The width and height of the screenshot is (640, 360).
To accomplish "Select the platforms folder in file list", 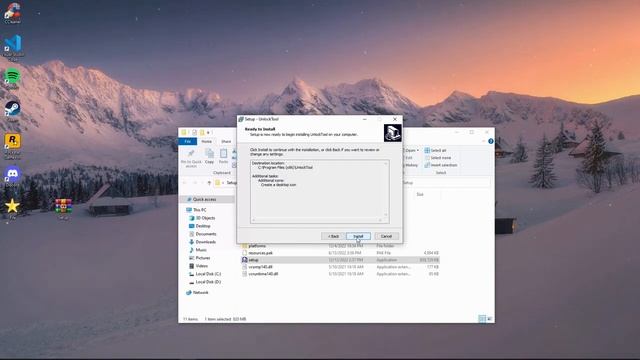I will tap(340, 246).
